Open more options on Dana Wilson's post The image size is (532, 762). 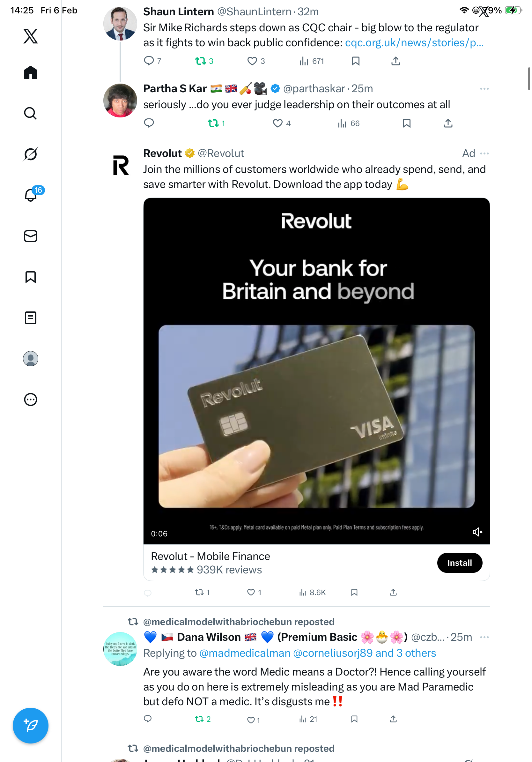[x=484, y=637]
